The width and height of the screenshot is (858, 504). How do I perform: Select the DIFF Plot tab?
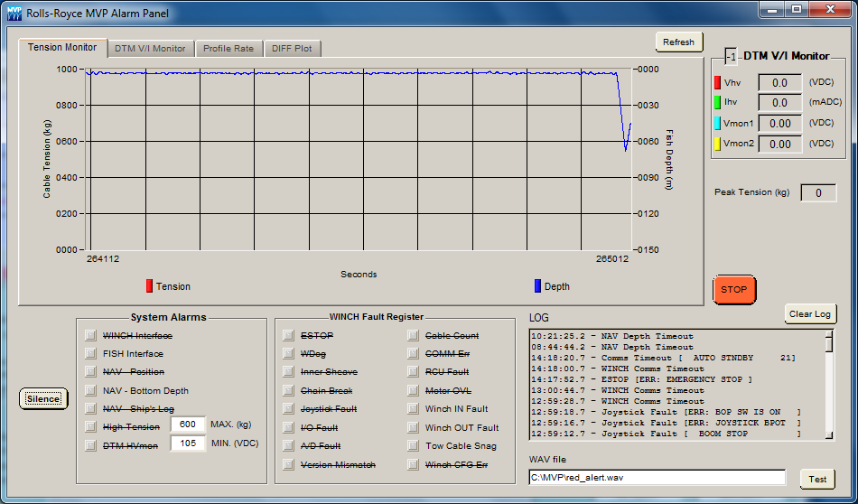(x=292, y=49)
